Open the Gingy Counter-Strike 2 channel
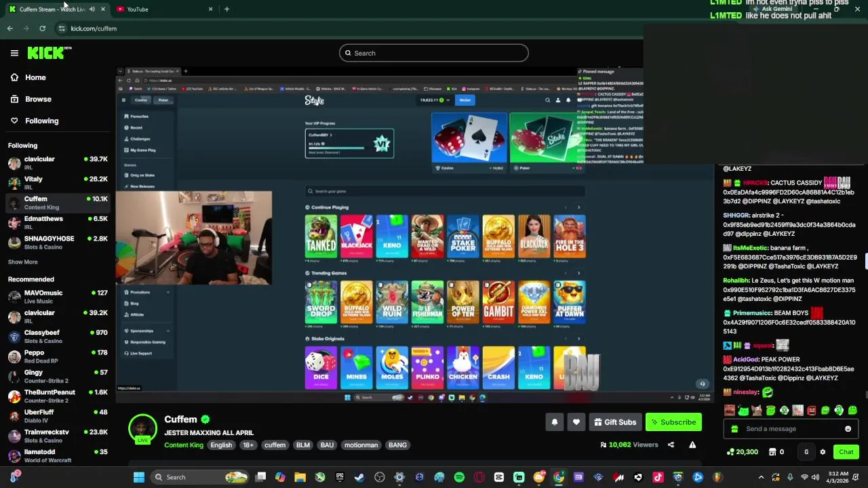 57,376
